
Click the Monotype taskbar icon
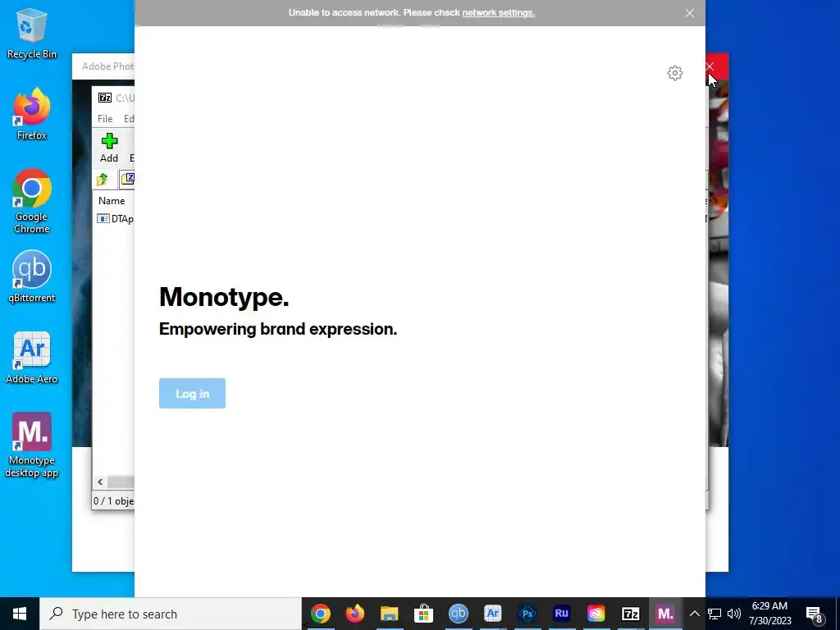point(664,614)
